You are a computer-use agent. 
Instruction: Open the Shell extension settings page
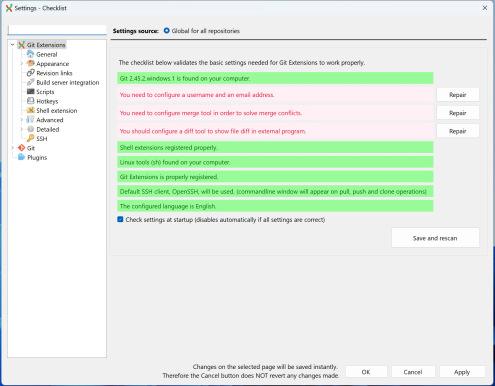tap(57, 110)
